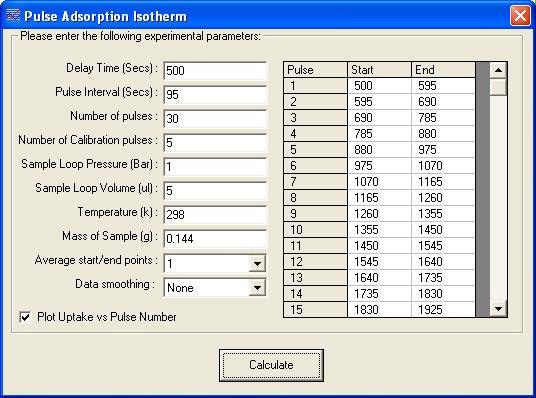Select row header for pulse 3
Screen dimensions: 536x398
click(x=316, y=118)
